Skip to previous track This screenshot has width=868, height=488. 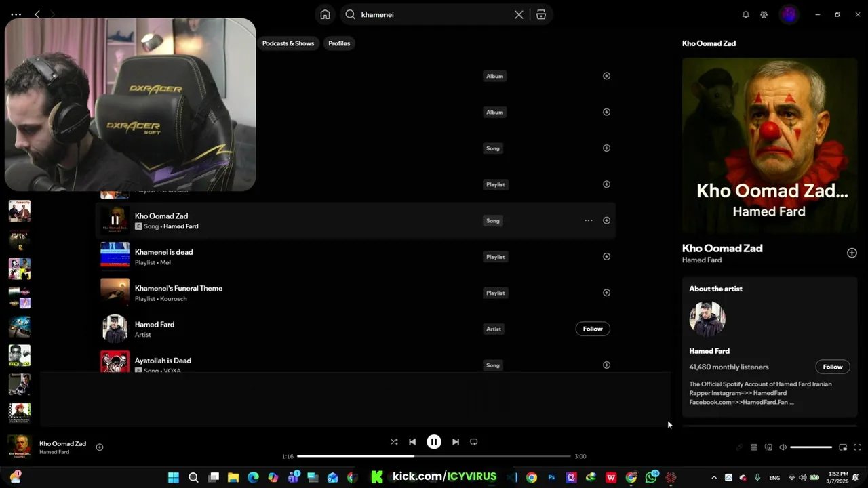[412, 442]
